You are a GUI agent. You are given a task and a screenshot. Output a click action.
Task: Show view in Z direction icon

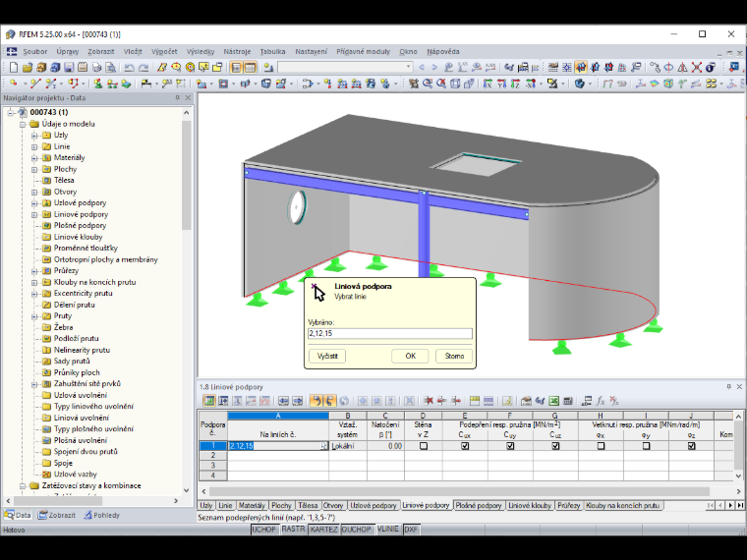point(515,84)
